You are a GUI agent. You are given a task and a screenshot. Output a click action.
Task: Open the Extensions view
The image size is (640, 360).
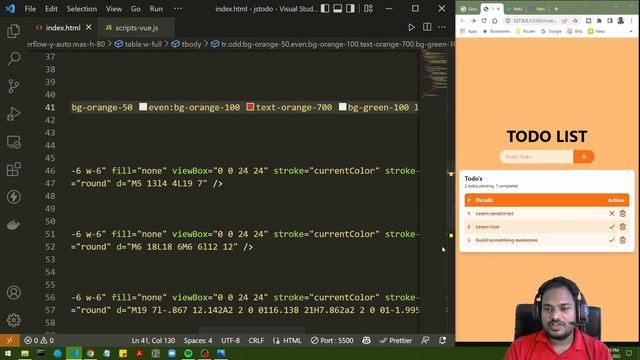pos(13,169)
